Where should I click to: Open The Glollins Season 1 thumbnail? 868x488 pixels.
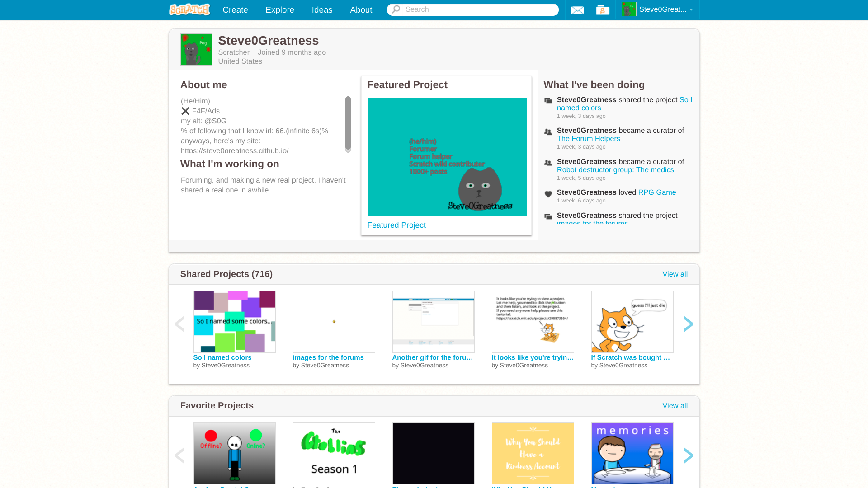(334, 453)
